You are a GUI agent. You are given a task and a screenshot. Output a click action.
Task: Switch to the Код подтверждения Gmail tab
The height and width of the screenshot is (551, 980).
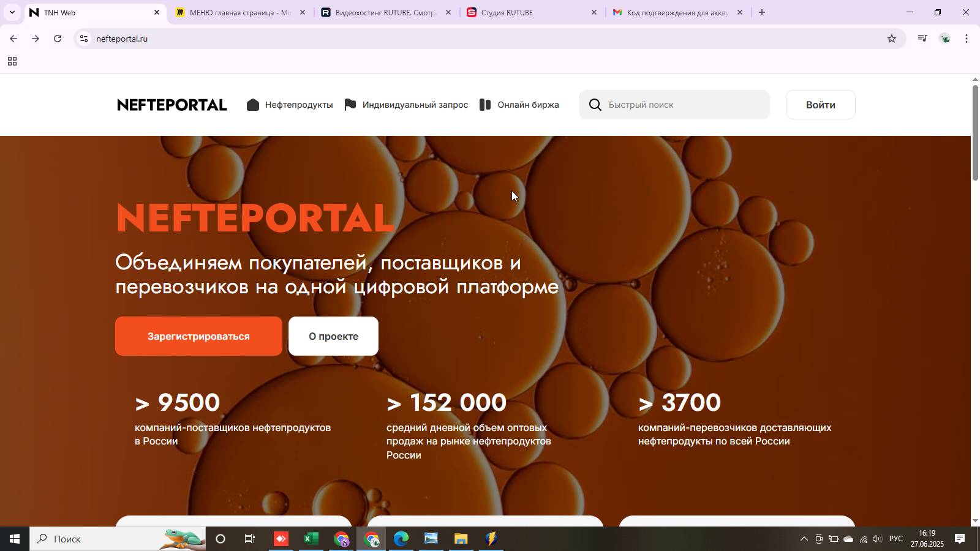(x=676, y=12)
